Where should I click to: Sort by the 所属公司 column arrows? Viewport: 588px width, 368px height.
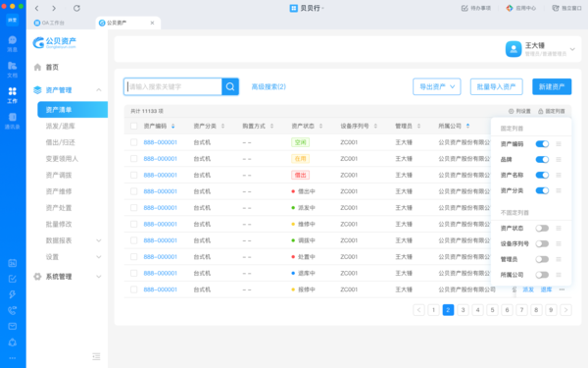pos(467,127)
